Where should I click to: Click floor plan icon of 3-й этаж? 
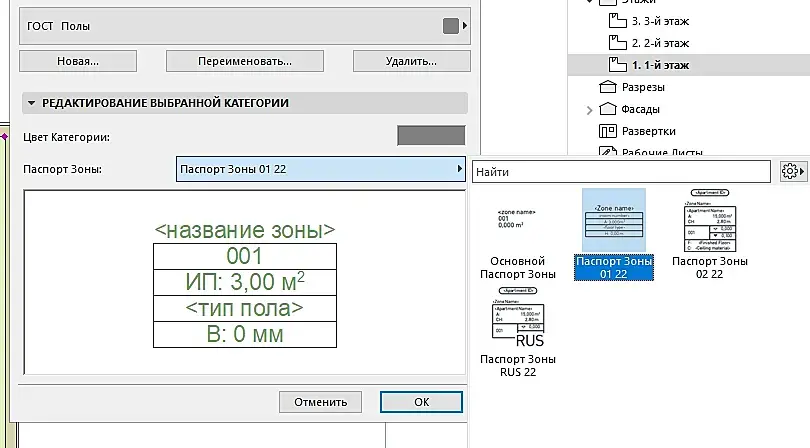click(617, 21)
